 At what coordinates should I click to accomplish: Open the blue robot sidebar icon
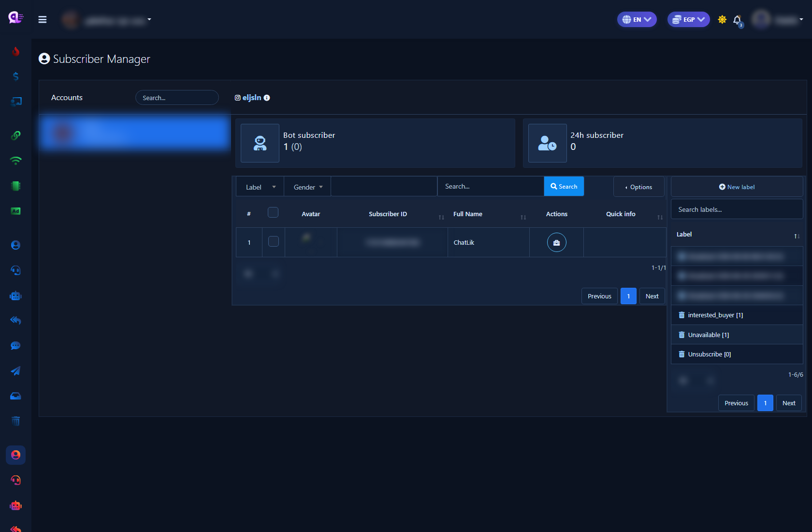click(x=15, y=296)
